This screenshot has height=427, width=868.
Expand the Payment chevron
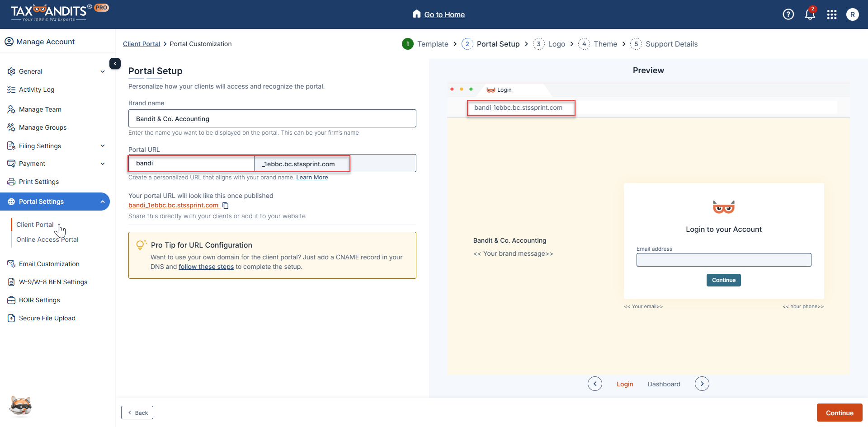point(103,164)
